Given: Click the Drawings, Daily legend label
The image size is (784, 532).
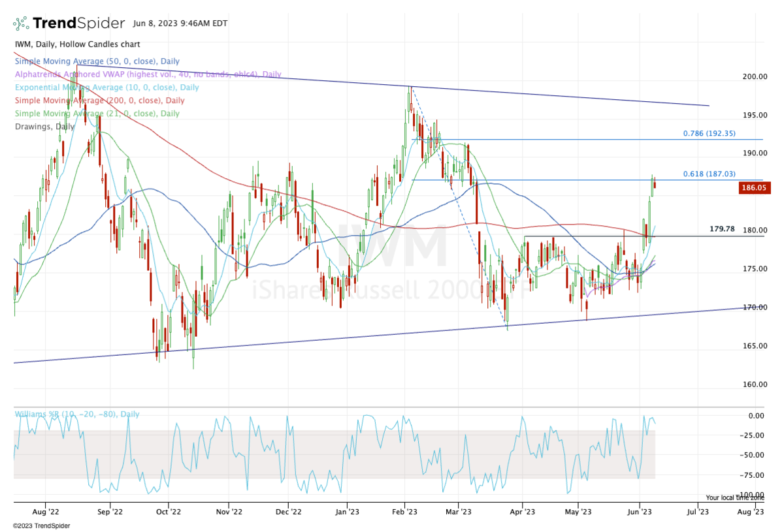Looking at the screenshot, I should click(x=41, y=127).
